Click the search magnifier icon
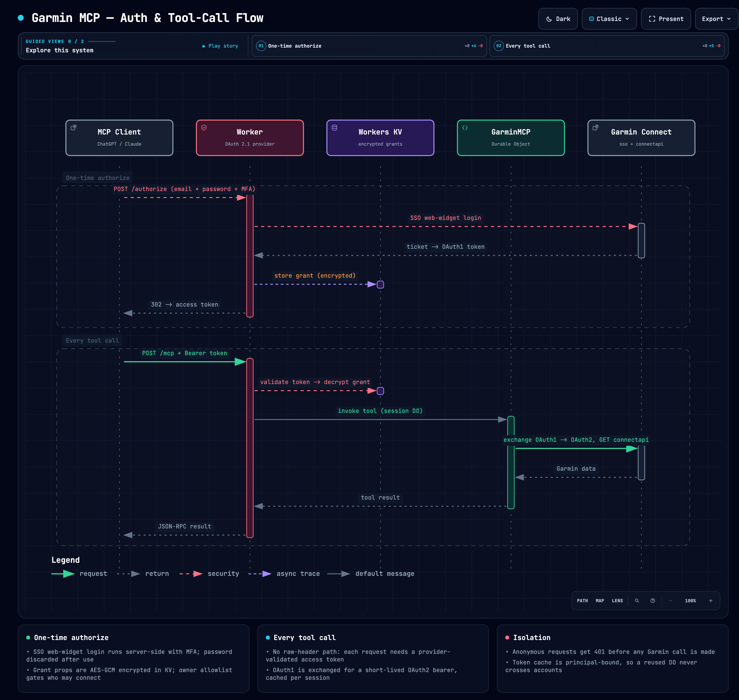The width and height of the screenshot is (739, 700). tap(637, 601)
